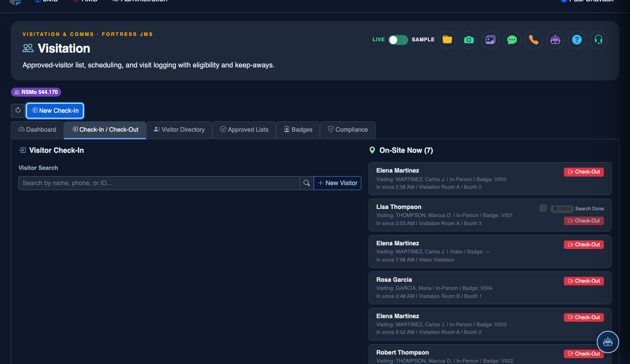
Task: Click "In since 7:58 AM | Video Visitation"
Action: tap(415, 260)
